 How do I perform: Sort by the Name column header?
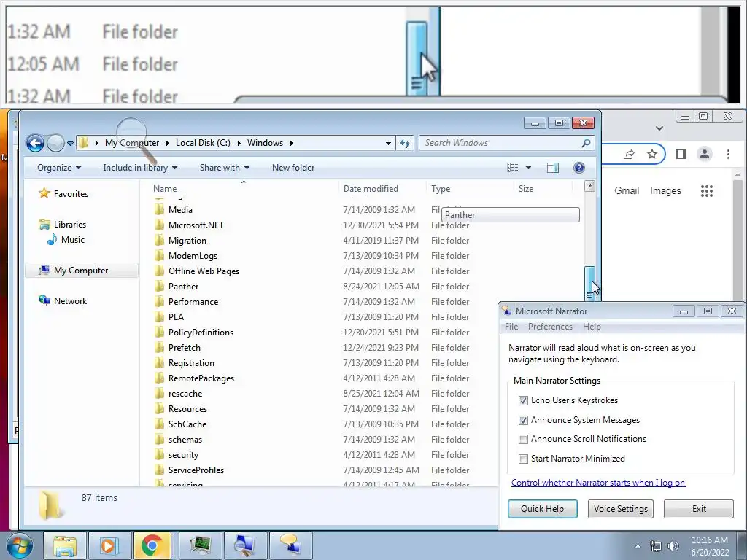point(165,189)
